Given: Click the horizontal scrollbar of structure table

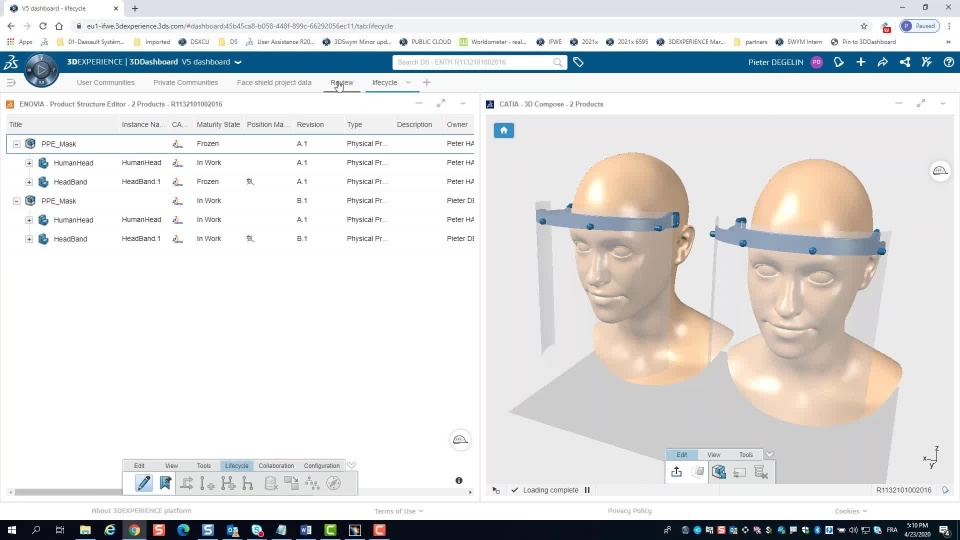Looking at the screenshot, I should tap(67, 492).
